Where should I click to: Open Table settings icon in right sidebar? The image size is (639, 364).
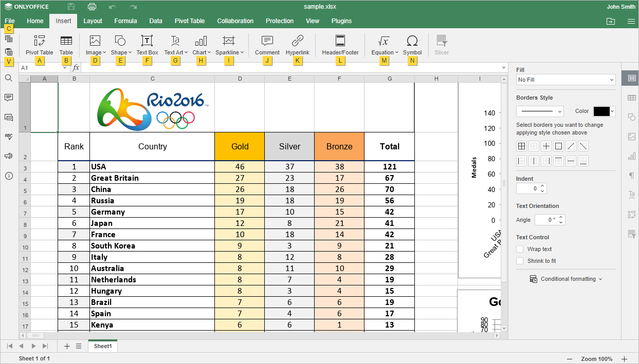(x=631, y=98)
